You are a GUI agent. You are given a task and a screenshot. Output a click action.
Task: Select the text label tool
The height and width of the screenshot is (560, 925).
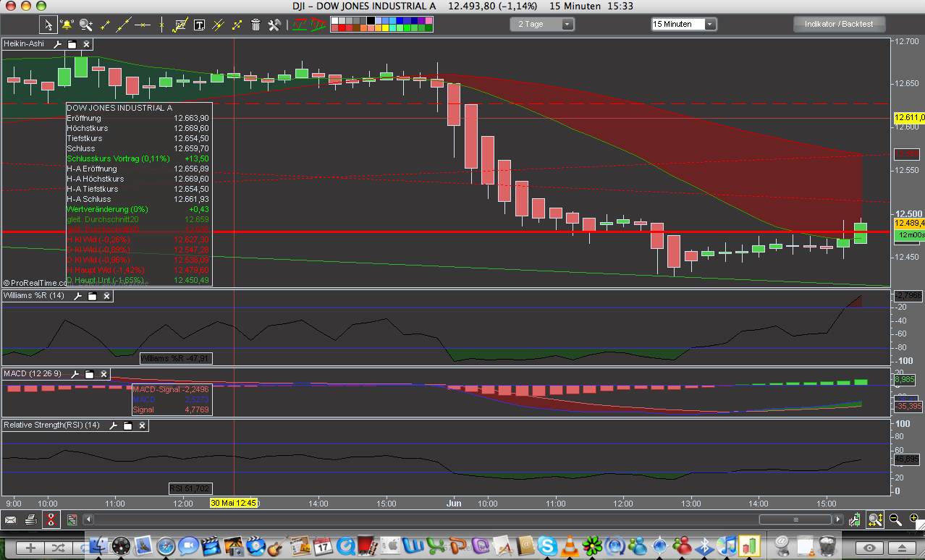[199, 25]
